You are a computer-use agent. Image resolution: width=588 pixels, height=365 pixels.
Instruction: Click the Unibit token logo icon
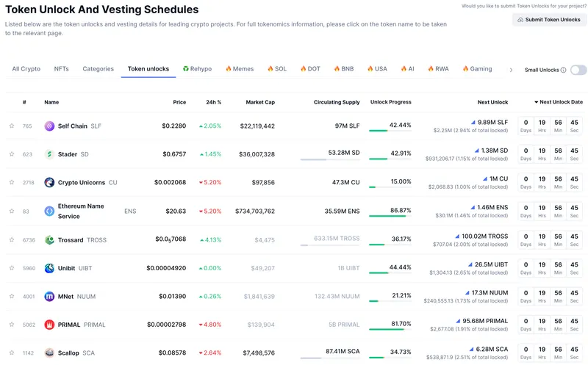[49, 268]
